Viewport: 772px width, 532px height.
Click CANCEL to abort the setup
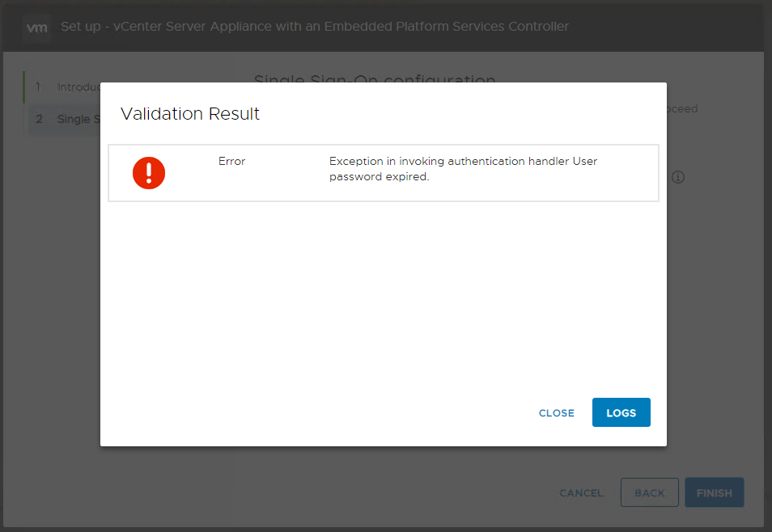pos(581,492)
